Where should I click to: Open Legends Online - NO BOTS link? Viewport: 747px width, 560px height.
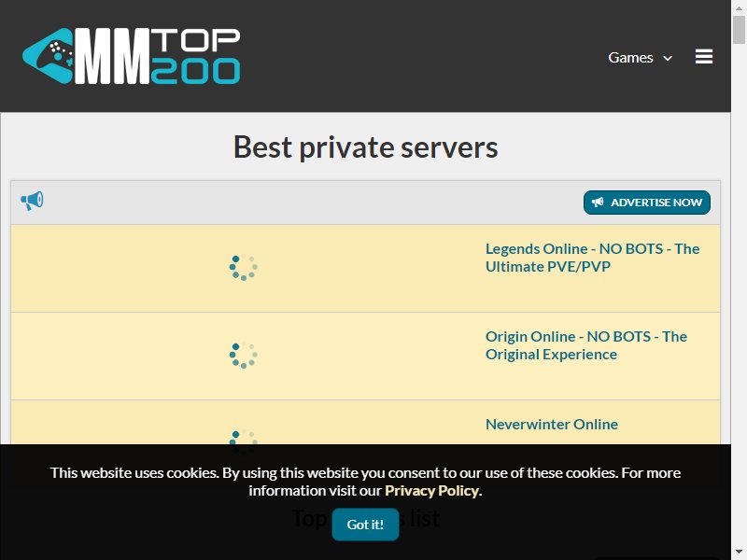tap(592, 258)
